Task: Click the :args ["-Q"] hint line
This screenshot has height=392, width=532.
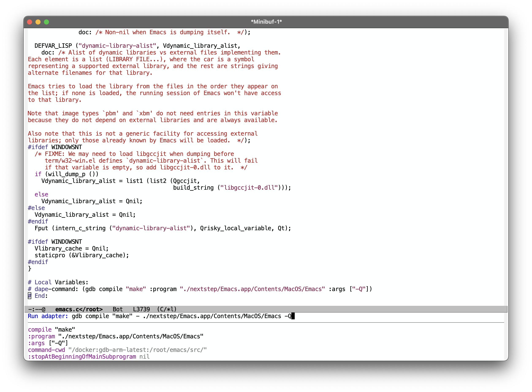Action: [x=48, y=343]
